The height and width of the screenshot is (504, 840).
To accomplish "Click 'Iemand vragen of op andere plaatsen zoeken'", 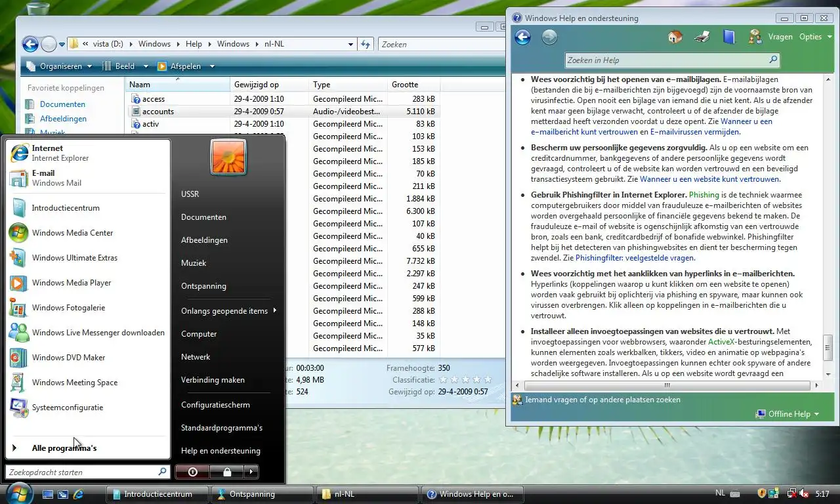I will (x=596, y=400).
